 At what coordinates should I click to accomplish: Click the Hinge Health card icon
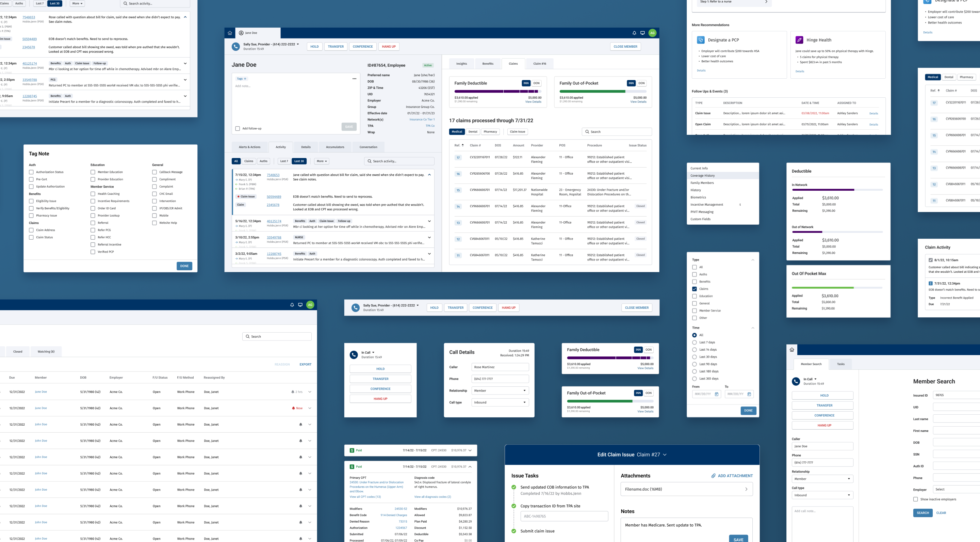[799, 40]
